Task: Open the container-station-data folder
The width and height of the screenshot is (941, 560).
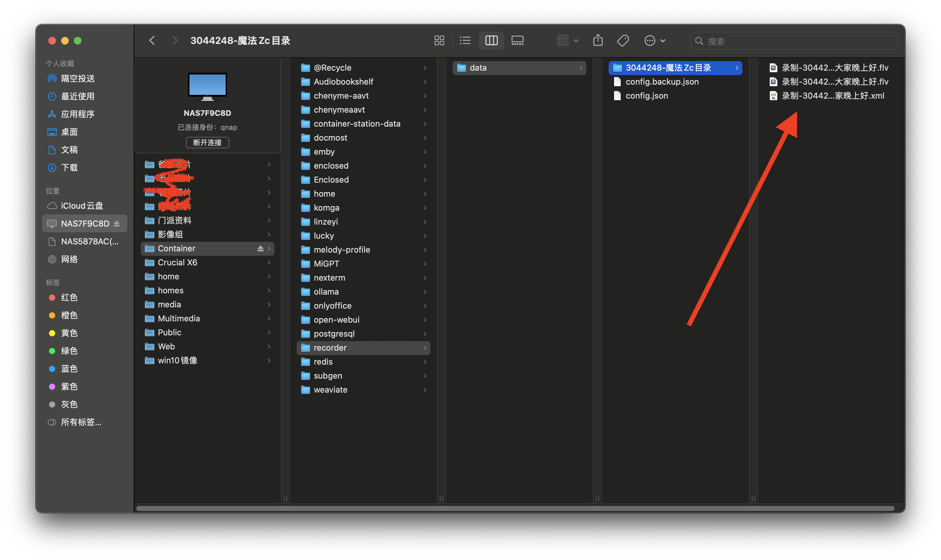Action: point(363,124)
